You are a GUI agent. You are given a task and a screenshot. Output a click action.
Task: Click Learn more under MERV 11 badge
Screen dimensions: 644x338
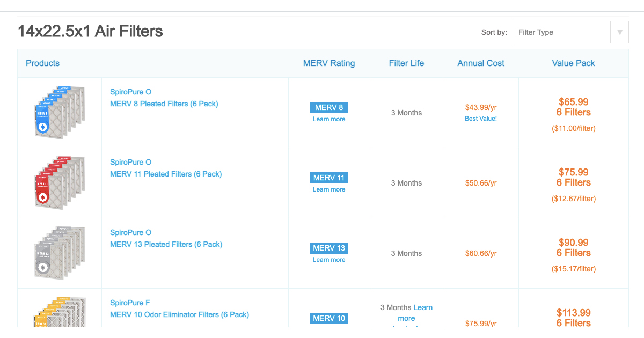(x=329, y=189)
